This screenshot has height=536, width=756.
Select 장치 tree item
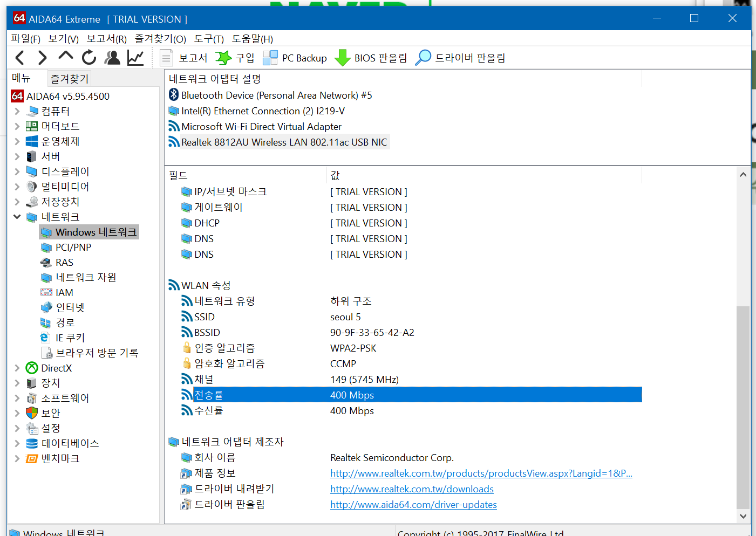tap(43, 383)
